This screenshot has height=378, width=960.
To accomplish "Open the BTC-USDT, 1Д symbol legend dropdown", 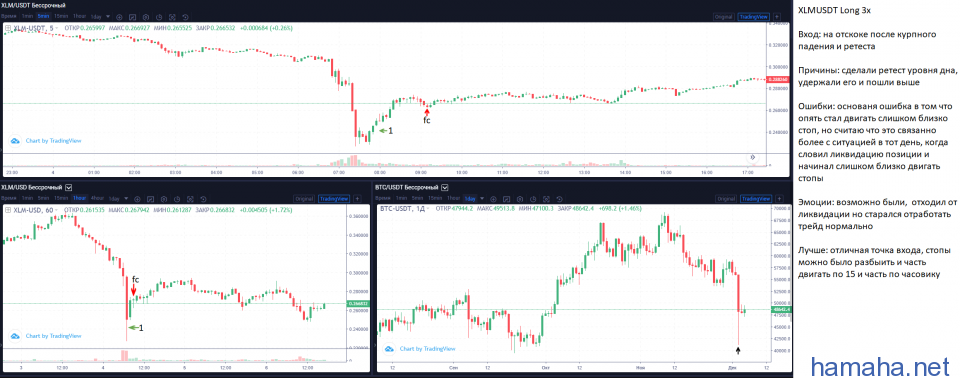I will point(428,209).
